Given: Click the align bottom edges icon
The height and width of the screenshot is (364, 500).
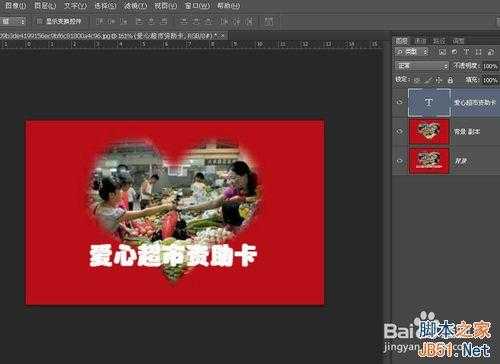Looking at the screenshot, I should tap(123, 21).
